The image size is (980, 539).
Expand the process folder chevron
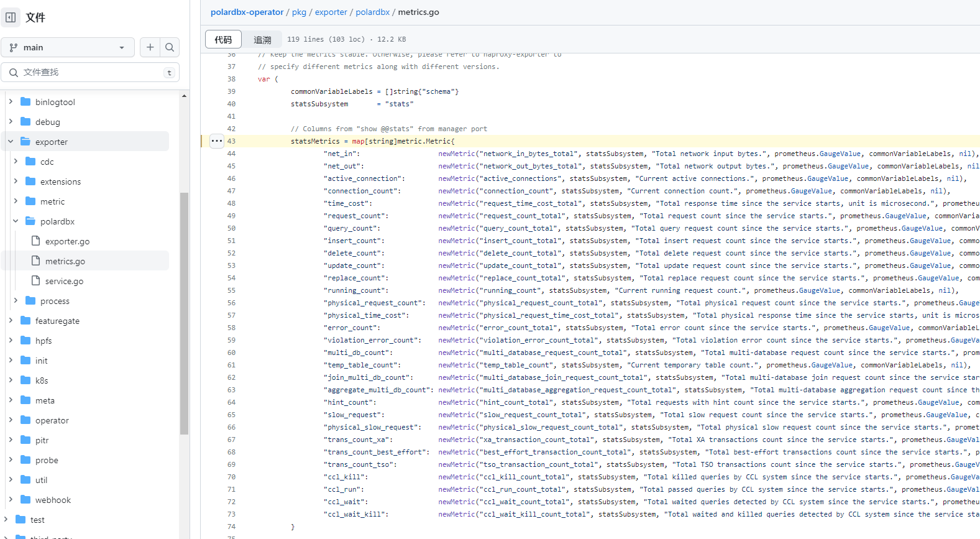[16, 300]
